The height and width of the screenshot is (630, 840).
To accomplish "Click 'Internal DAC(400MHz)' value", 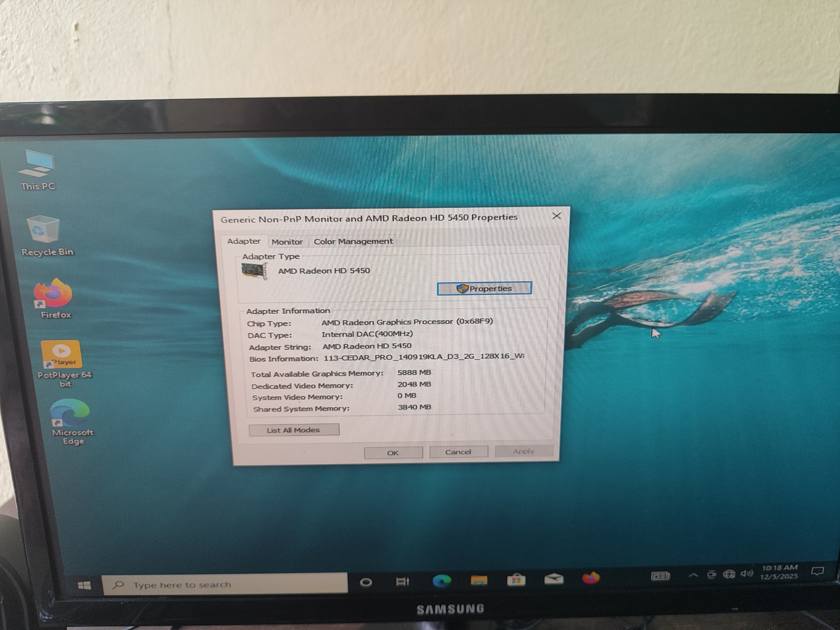I will (367, 334).
